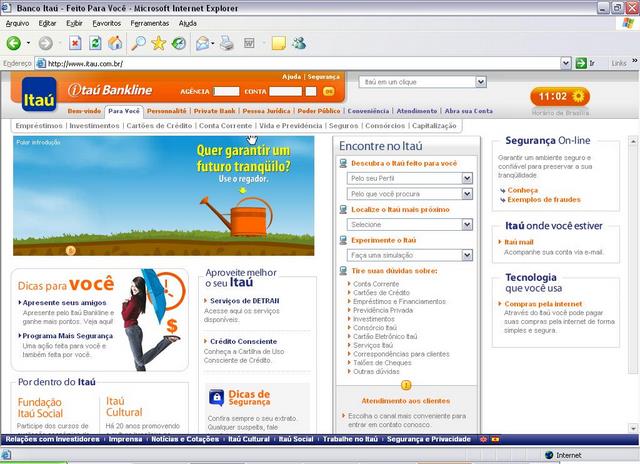640x464 pixels.
Task: Click the gray Forward arrow button
Action: tap(45, 43)
